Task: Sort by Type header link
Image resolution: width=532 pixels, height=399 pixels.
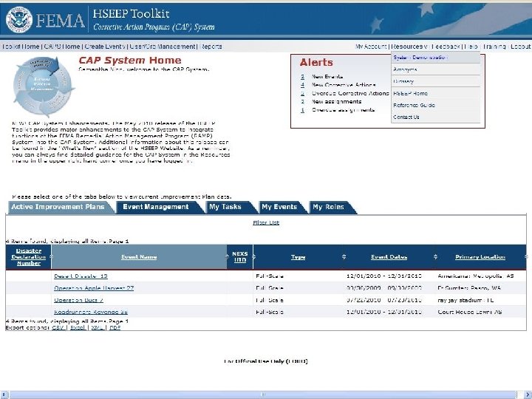Action: pos(299,257)
